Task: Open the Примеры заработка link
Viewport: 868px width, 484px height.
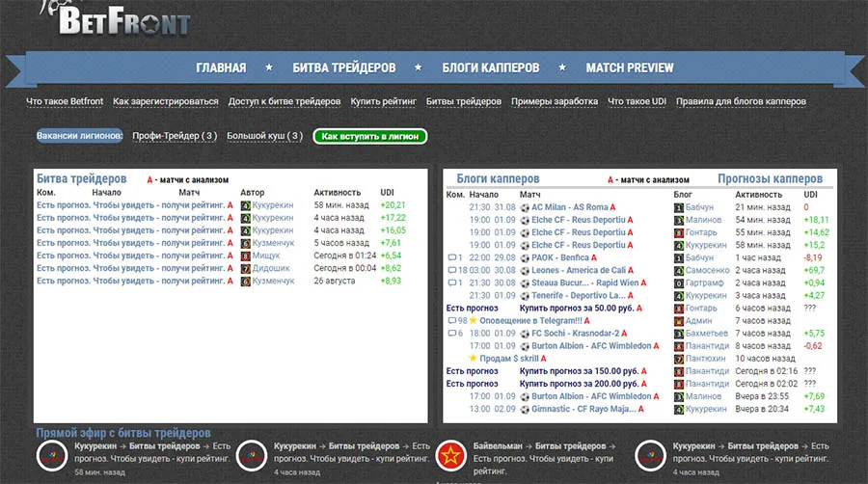Action: (555, 102)
